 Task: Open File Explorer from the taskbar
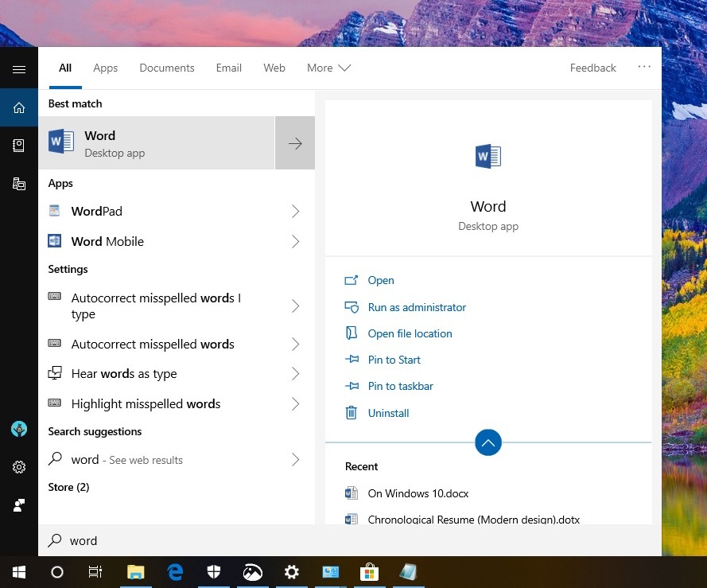136,572
